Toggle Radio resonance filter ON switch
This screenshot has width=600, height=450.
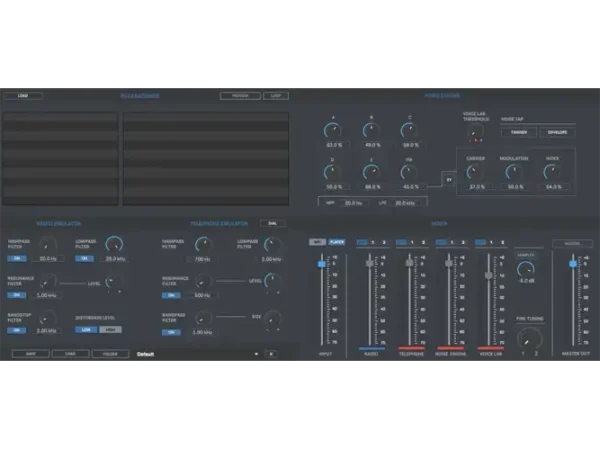pyautogui.click(x=17, y=295)
